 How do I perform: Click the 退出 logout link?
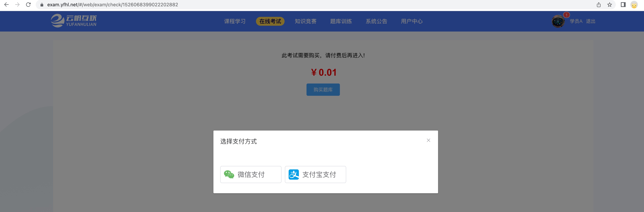click(x=591, y=21)
